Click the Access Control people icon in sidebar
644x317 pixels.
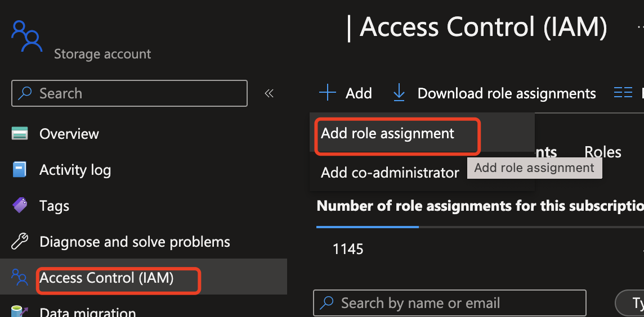click(20, 277)
